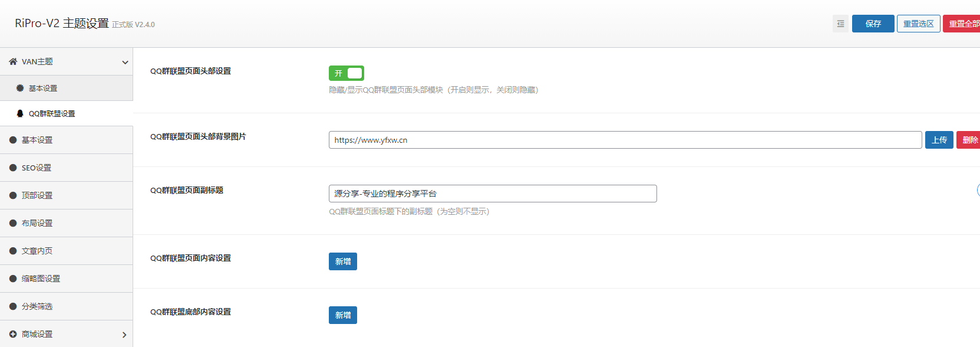Click the round bullet icon beside 缩略图设置
Image resolution: width=980 pixels, height=347 pixels.
point(13,279)
